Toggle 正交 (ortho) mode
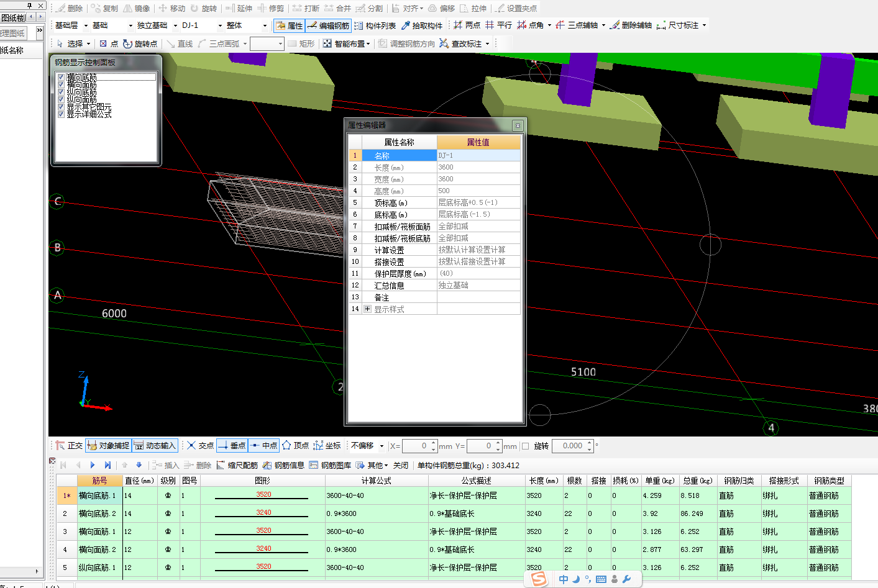This screenshot has width=878, height=588. pyautogui.click(x=69, y=446)
